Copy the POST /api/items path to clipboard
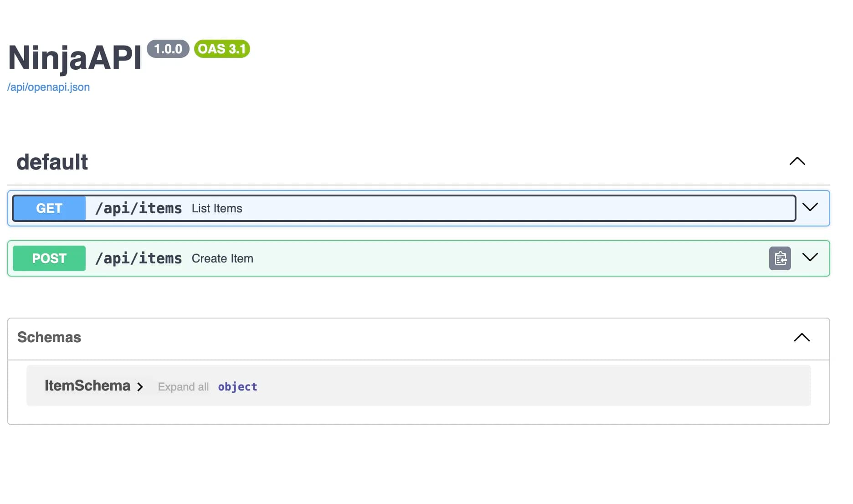Viewport: 853px width, 504px height. [x=780, y=258]
